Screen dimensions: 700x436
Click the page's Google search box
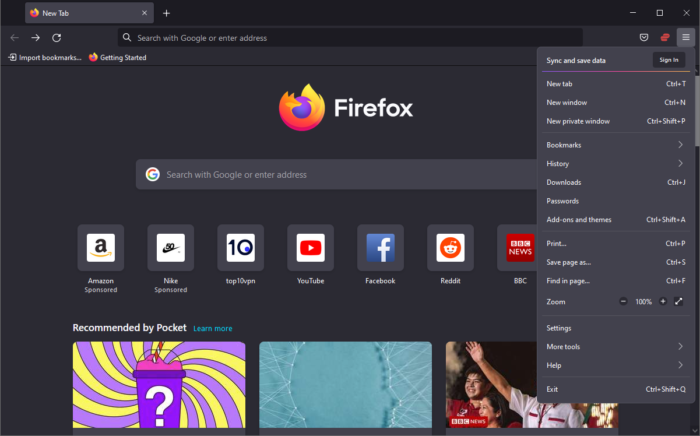tap(337, 174)
